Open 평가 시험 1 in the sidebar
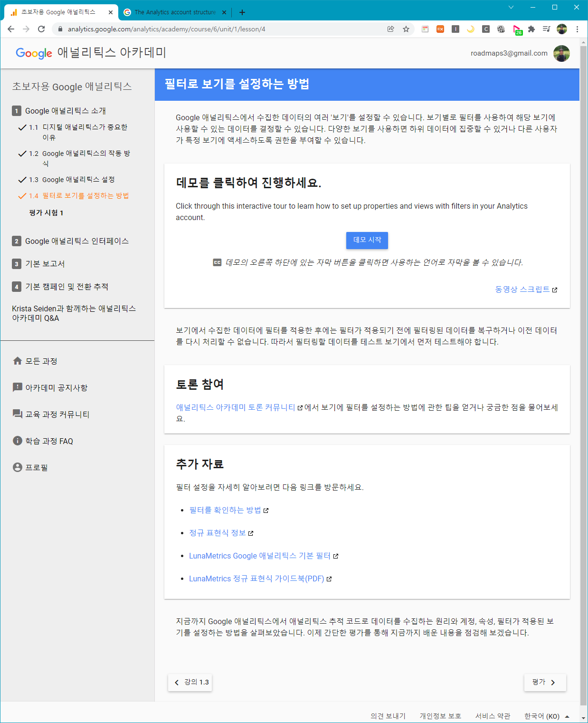This screenshot has width=588, height=723. click(46, 212)
